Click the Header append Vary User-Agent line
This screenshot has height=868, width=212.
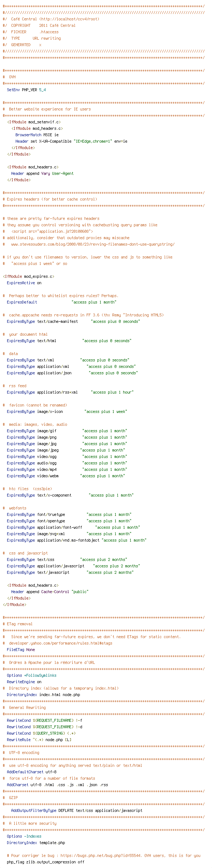42,173
